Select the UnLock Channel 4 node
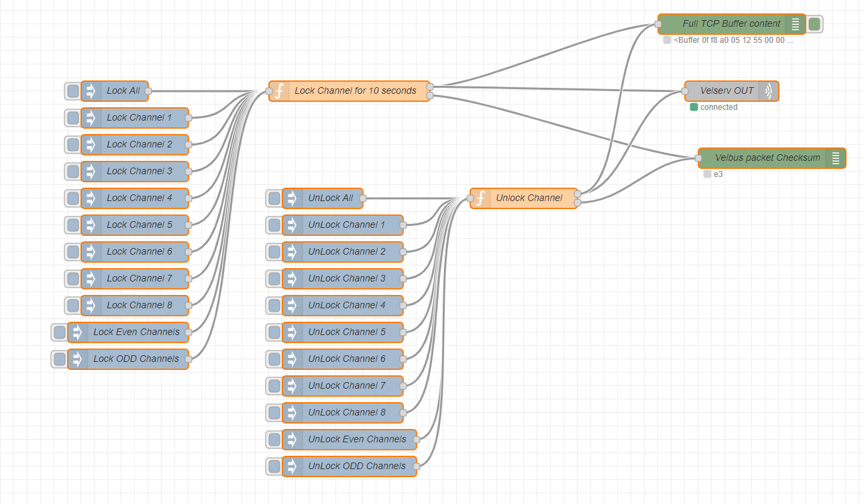Screen dimensions: 864x504 tap(343, 306)
